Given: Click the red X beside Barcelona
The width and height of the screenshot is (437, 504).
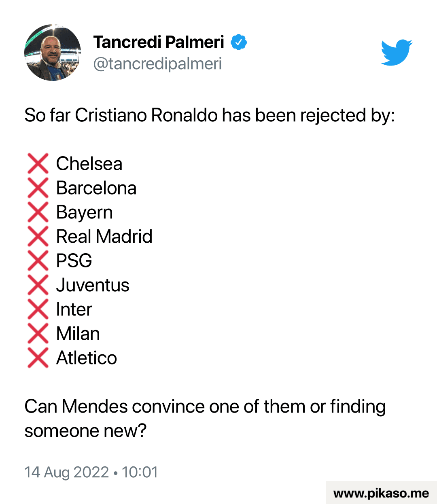Looking at the screenshot, I should (38, 188).
